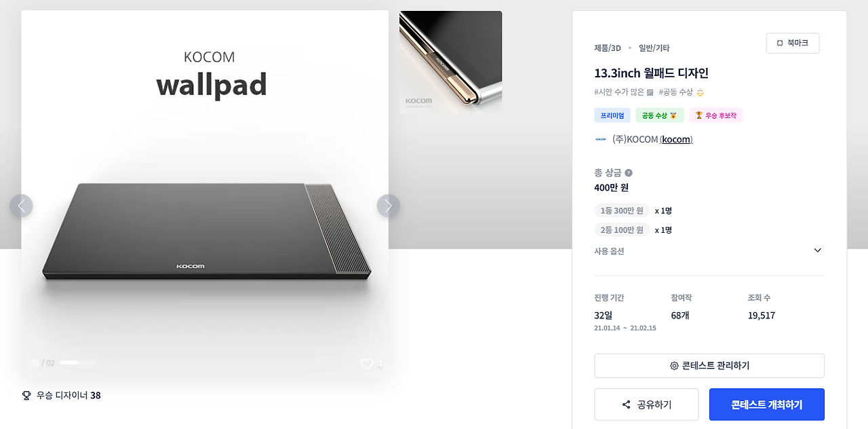
Task: Click the question mark next to 총 상금
Action: [629, 172]
